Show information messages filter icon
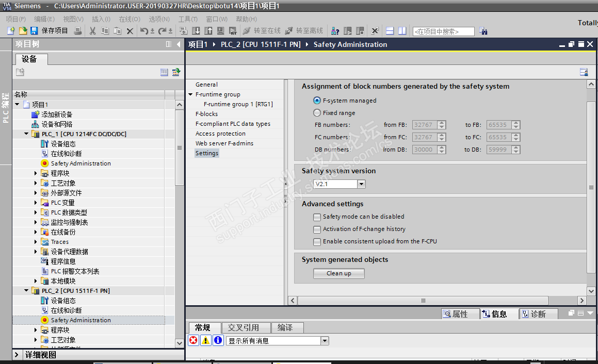This screenshot has height=364, width=598. coord(218,340)
